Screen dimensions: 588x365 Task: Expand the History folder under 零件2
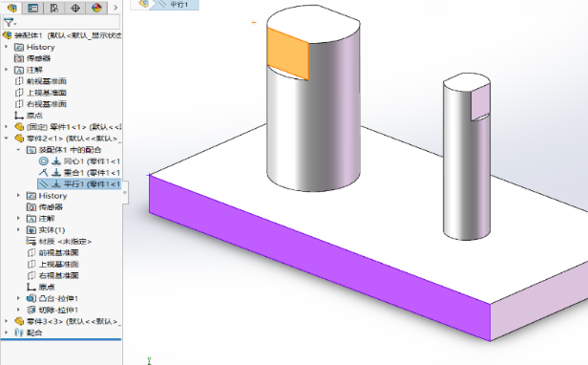[18, 195]
